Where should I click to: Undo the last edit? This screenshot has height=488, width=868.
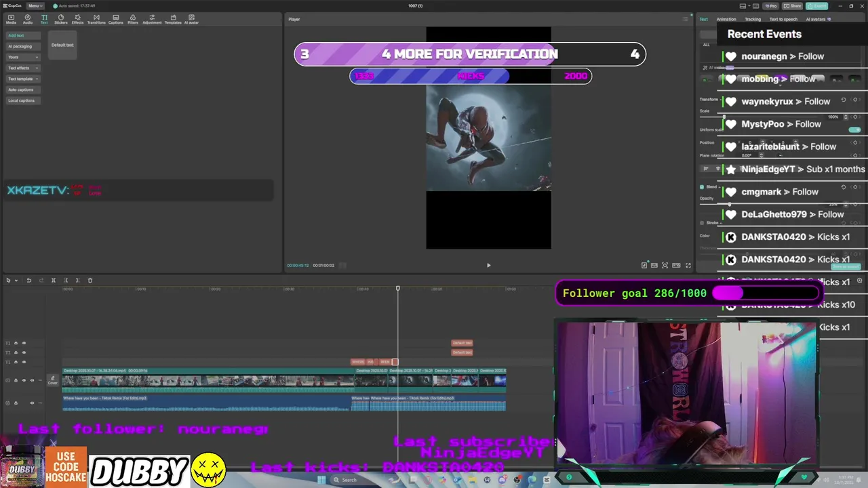click(29, 280)
